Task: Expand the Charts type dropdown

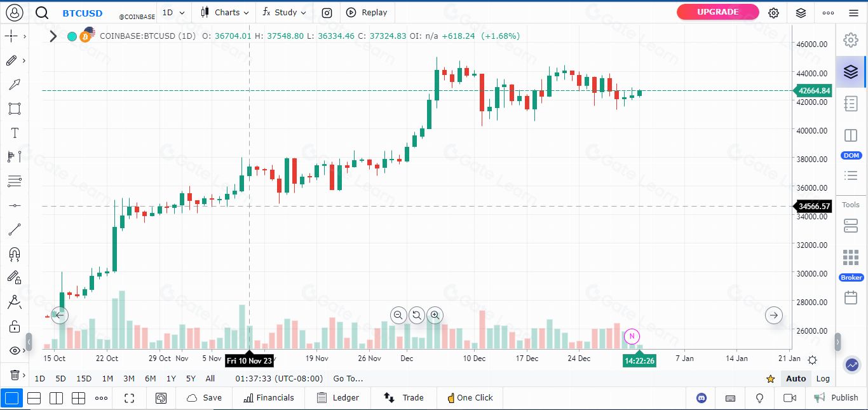Action: pos(224,13)
